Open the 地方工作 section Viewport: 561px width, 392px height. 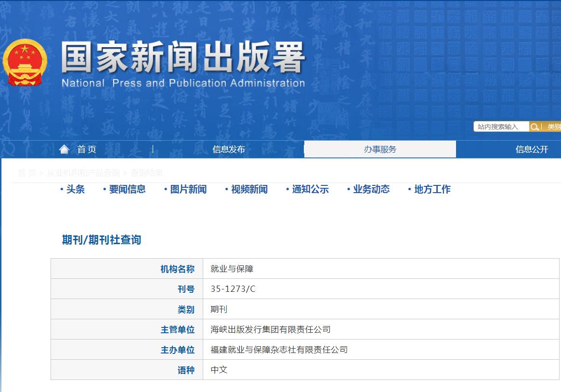coord(433,189)
